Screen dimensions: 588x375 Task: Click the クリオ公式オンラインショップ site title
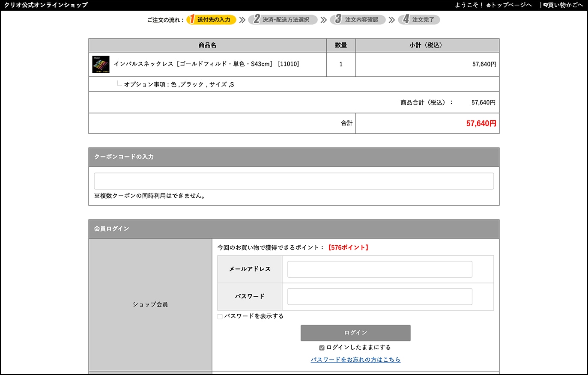point(46,5)
